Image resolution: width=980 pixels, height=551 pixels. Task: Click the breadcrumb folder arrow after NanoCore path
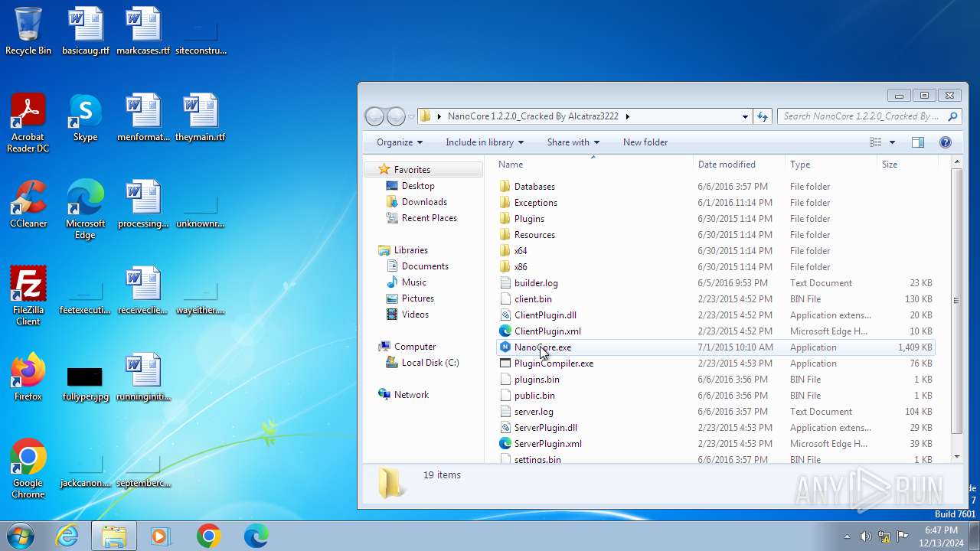point(628,116)
